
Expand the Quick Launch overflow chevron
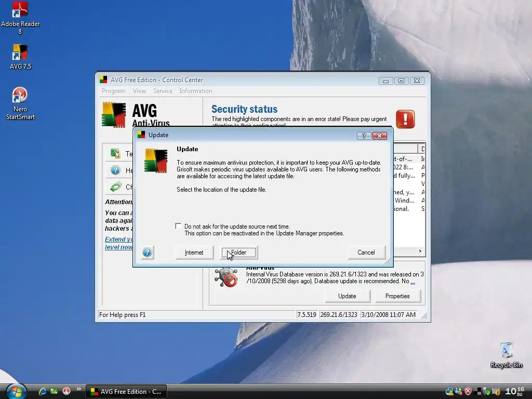point(79,389)
